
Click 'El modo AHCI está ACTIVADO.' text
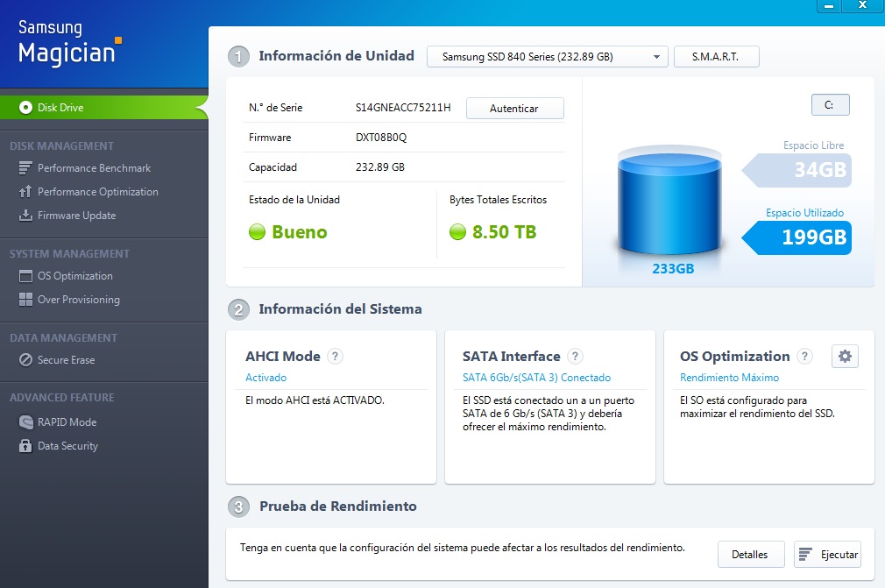[315, 400]
